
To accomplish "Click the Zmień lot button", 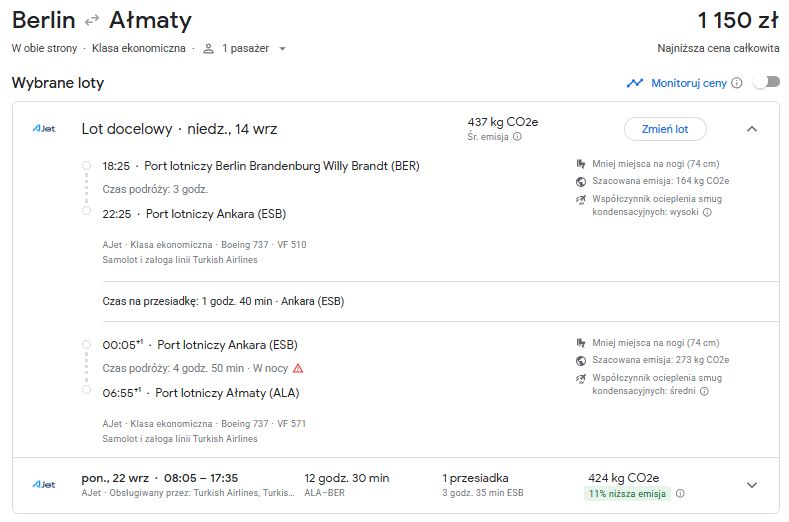I will coord(665,129).
